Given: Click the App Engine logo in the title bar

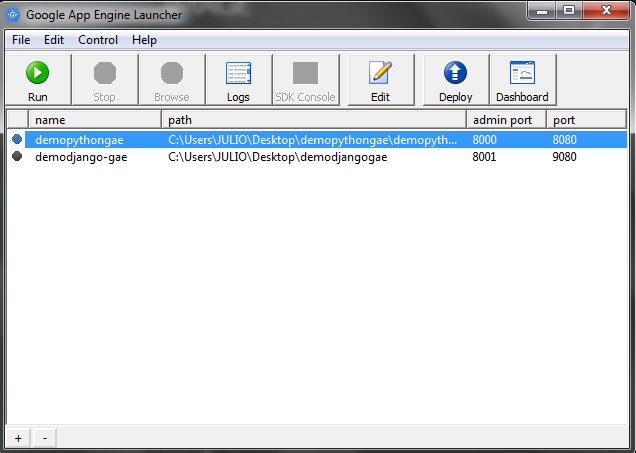Looking at the screenshot, I should [13, 15].
